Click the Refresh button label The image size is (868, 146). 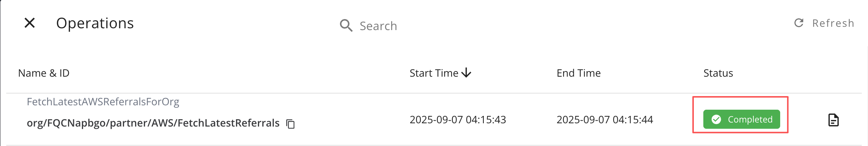click(x=833, y=23)
